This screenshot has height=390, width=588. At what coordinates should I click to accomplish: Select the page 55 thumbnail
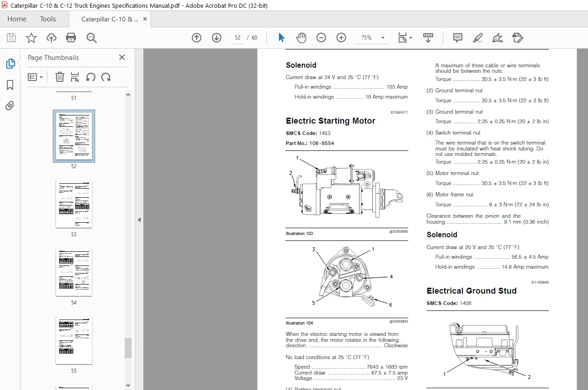click(x=74, y=340)
